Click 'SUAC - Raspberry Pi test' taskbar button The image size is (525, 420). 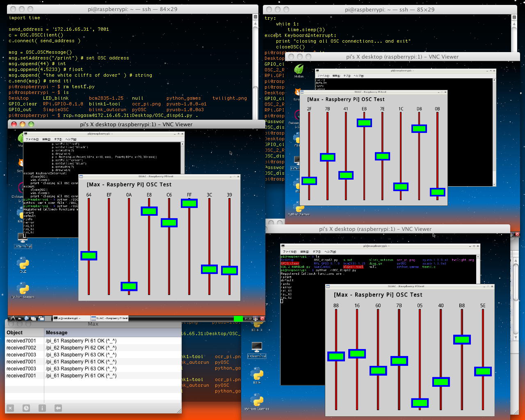(110, 318)
